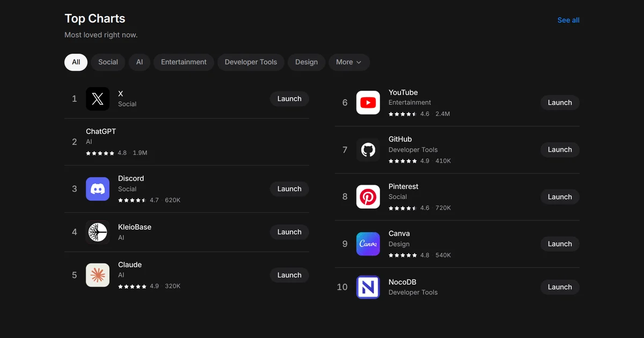Viewport: 644px width, 338px height.
Task: Launch GitHub
Action: pyautogui.click(x=560, y=150)
